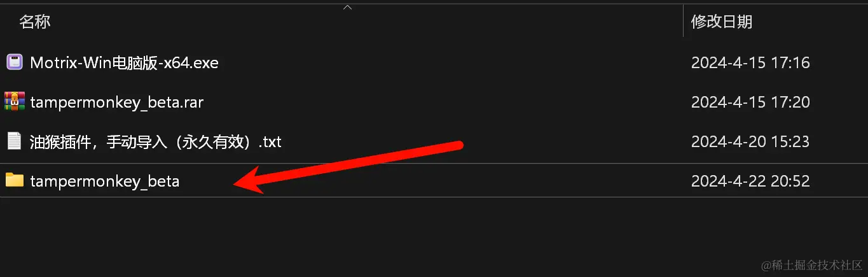Click the 2024-4-20 15:23 modified date

coord(750,141)
